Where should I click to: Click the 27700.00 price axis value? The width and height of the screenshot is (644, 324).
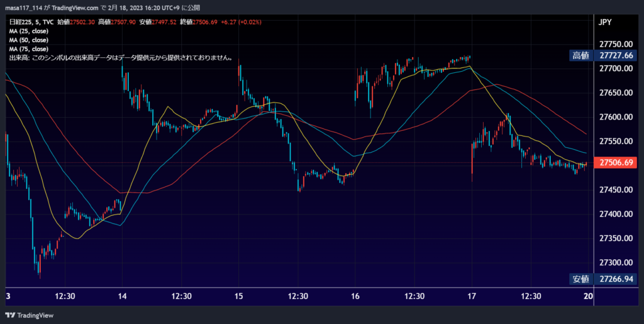tap(616, 69)
